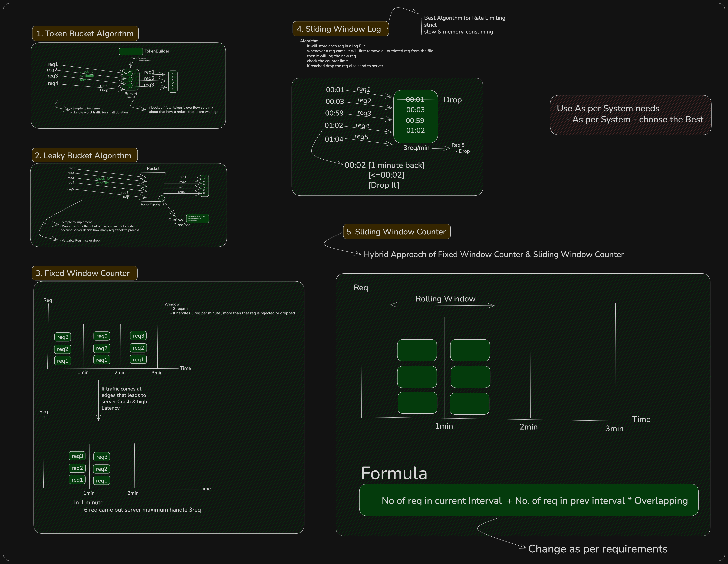
Task: Click the '01:04' timestamp in Sliding Window Log
Action: pos(334,139)
